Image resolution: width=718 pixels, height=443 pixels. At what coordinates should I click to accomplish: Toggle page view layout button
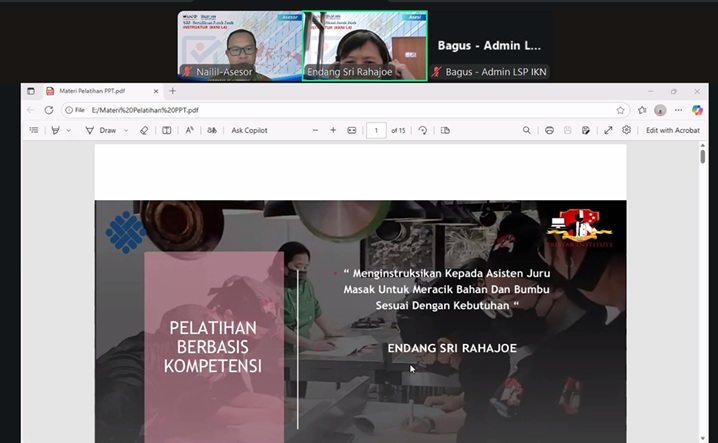click(x=445, y=130)
